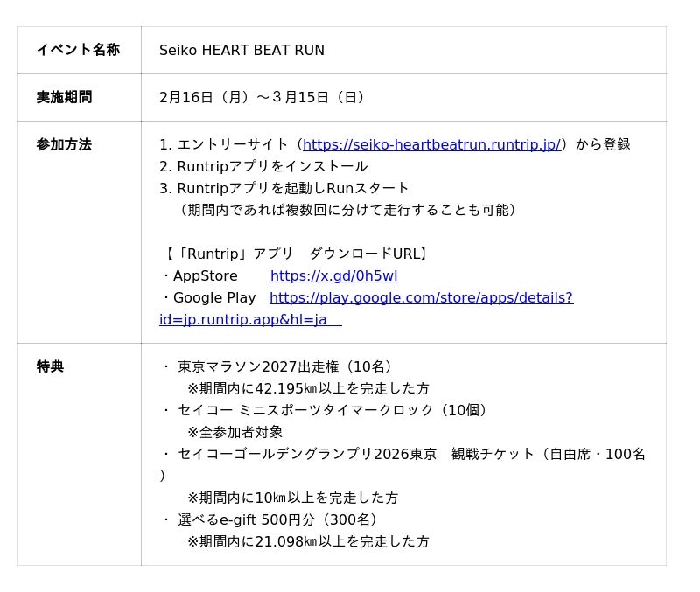This screenshot has width=700, height=592.
Task: Click the イベント名称 row header
Action: click(x=78, y=50)
